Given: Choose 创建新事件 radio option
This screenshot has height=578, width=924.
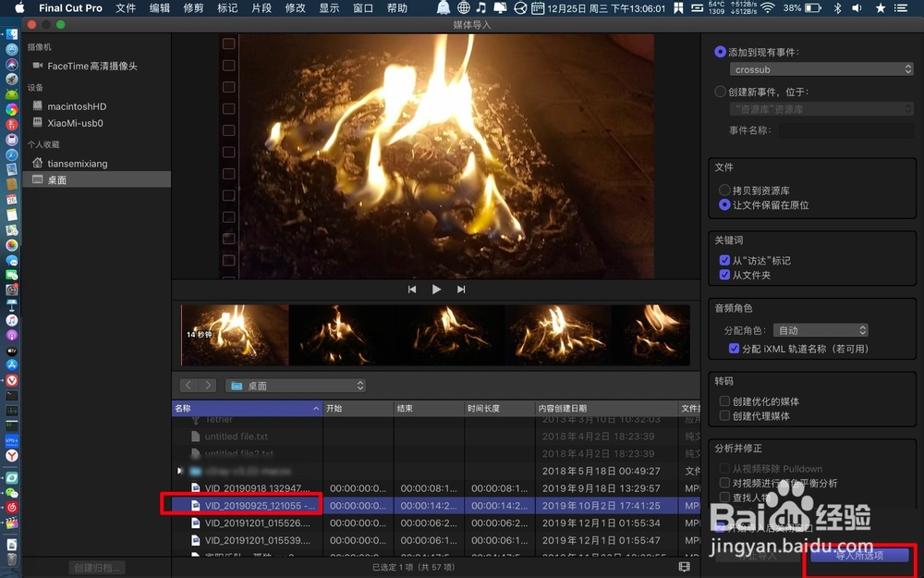Looking at the screenshot, I should pos(720,92).
